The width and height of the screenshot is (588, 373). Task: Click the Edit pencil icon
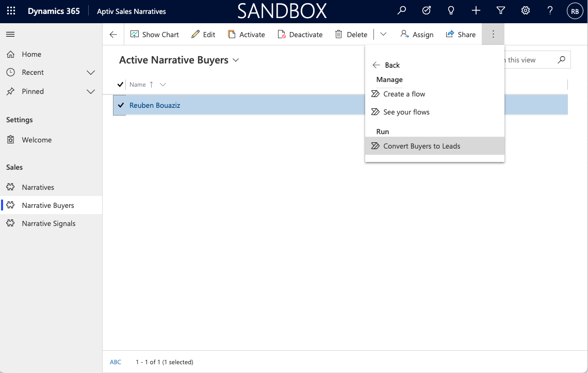[195, 35]
